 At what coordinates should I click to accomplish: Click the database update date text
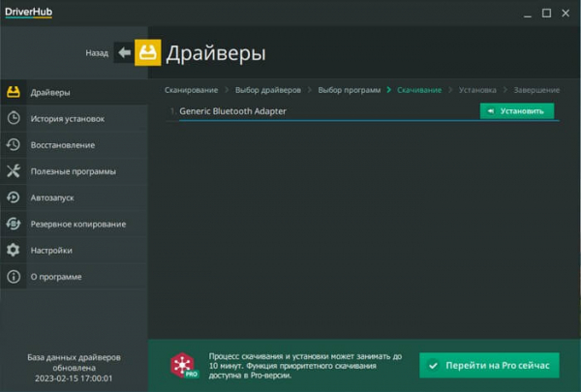(x=74, y=368)
